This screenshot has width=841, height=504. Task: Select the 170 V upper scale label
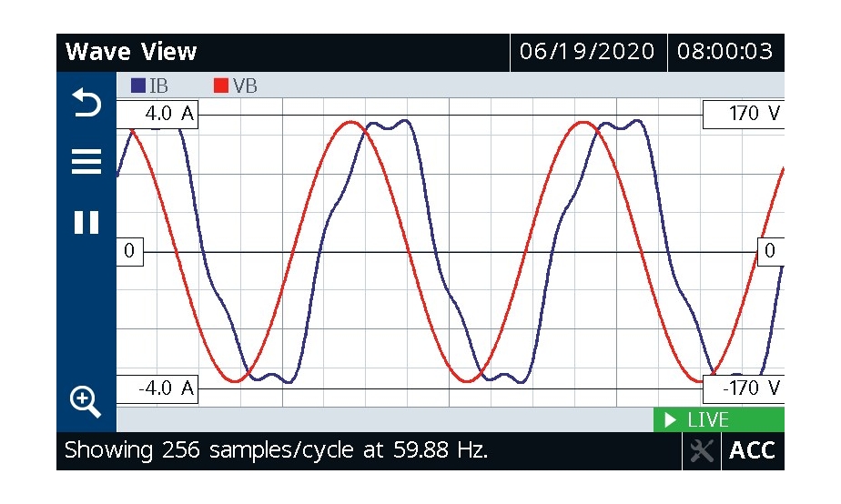point(743,115)
